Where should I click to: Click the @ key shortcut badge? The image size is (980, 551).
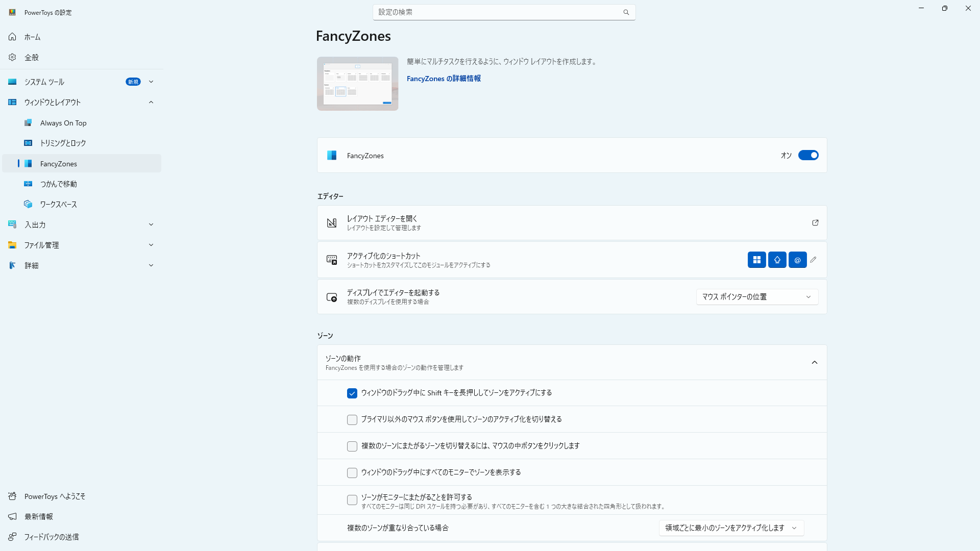[x=798, y=260]
